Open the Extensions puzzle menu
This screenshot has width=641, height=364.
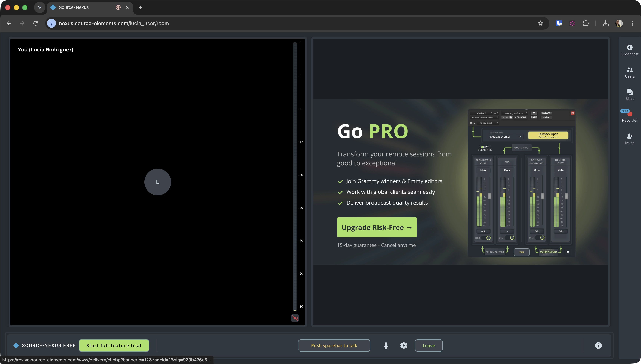[586, 23]
